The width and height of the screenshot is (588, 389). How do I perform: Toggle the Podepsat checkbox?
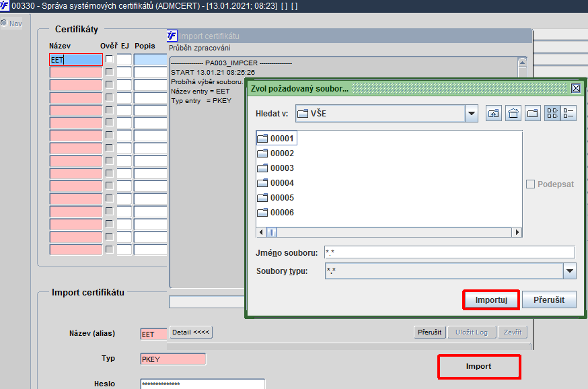tap(530, 184)
